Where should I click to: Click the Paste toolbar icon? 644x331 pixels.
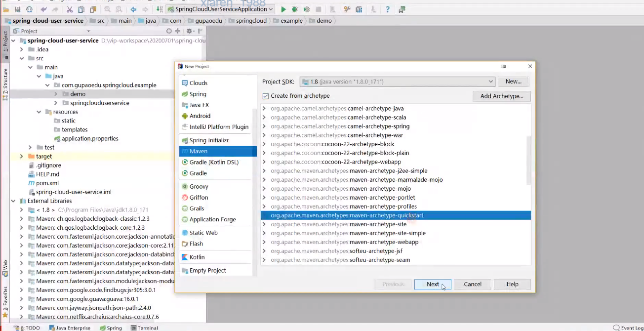[x=92, y=9]
